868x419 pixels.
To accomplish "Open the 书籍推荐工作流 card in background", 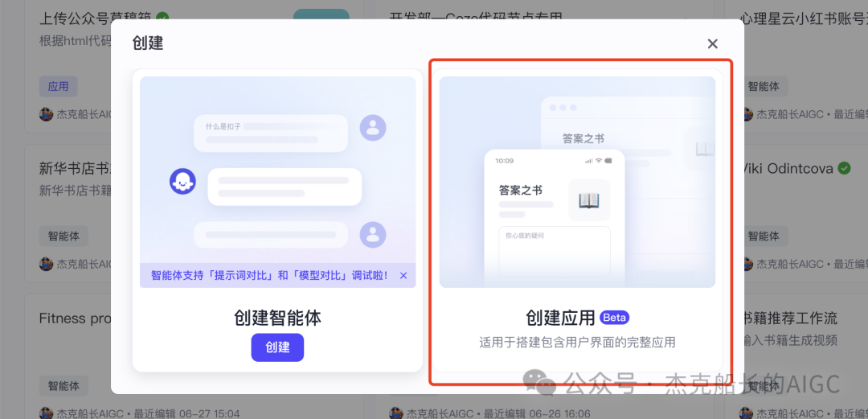I will (792, 318).
